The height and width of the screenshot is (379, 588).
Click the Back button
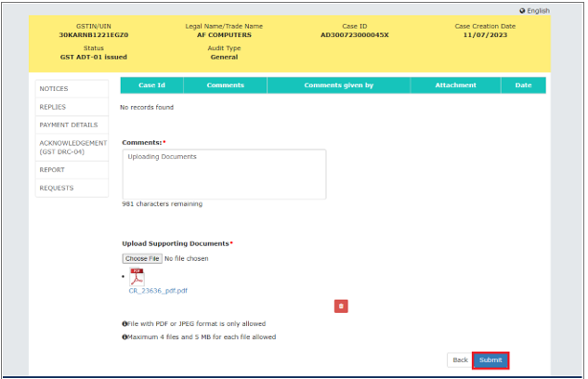pos(460,360)
